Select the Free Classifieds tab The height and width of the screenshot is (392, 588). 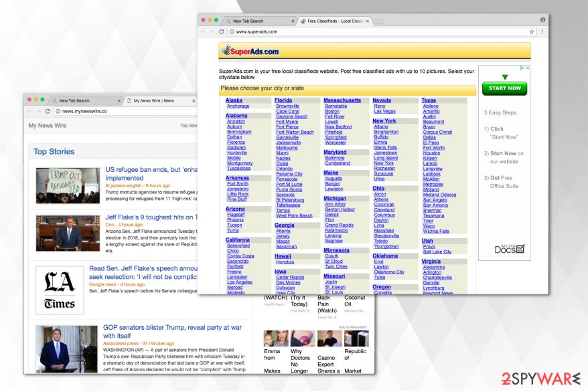335,21
